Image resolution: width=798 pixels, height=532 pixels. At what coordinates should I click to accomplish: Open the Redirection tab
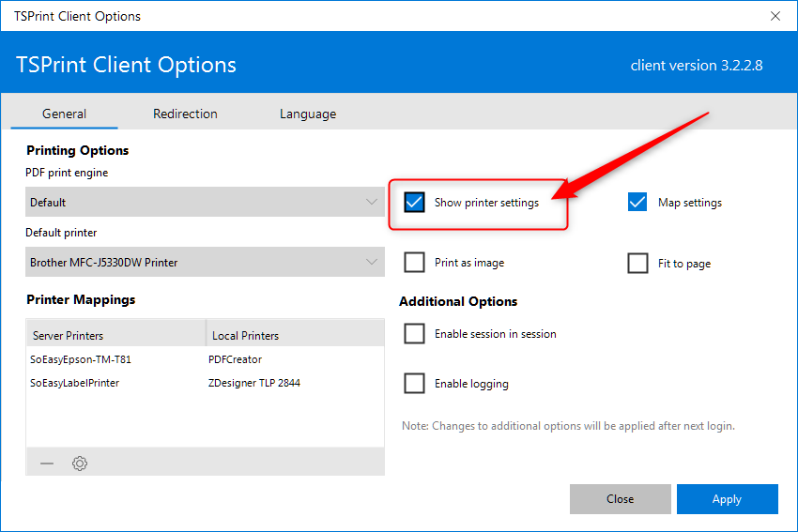[x=185, y=114]
